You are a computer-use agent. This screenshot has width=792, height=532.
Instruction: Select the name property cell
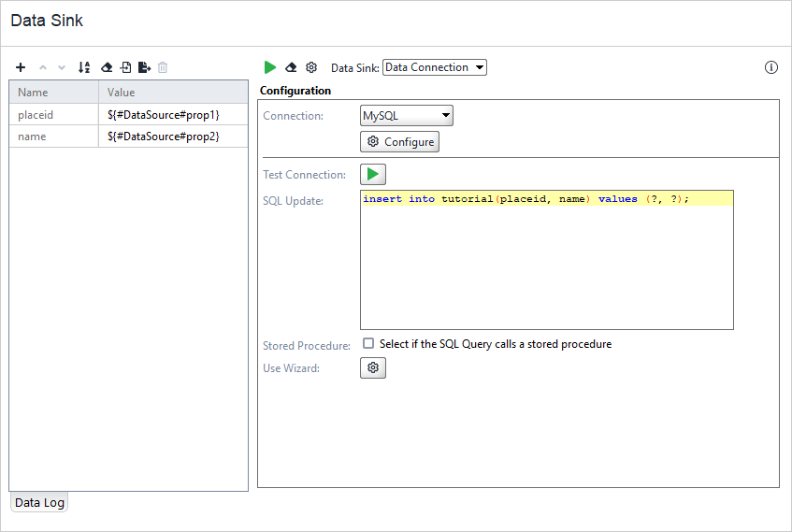pos(54,137)
